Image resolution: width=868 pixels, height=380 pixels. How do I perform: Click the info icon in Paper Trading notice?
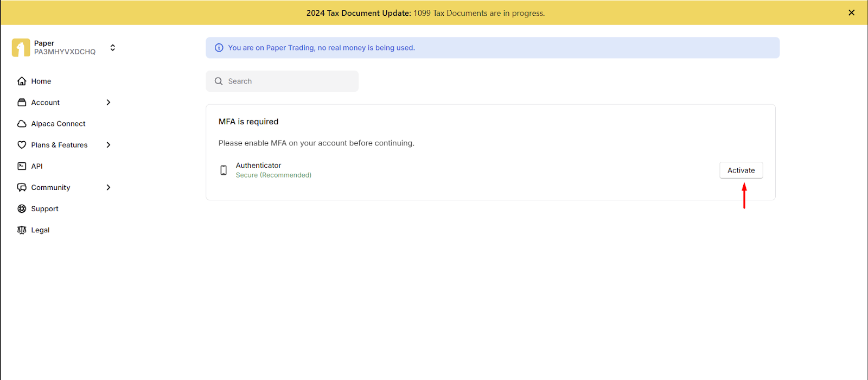tap(219, 48)
